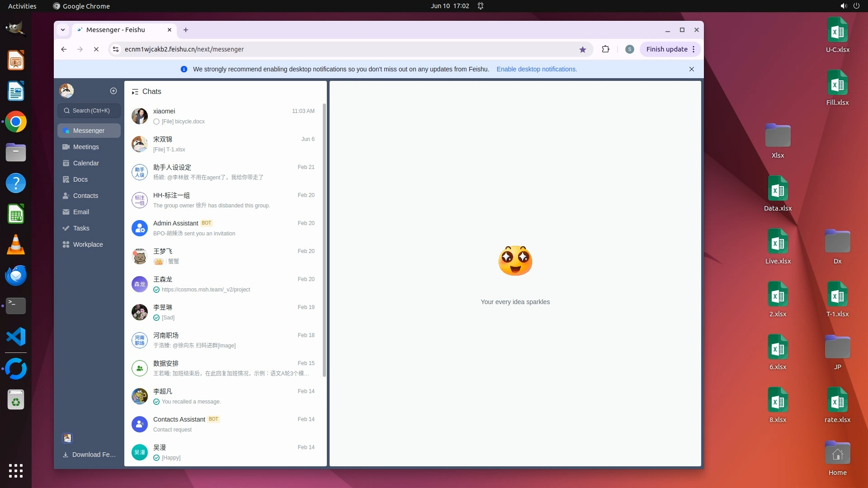Viewport: 868px width, 488px height.
Task: Open the Contacts menu item
Action: coord(85,196)
